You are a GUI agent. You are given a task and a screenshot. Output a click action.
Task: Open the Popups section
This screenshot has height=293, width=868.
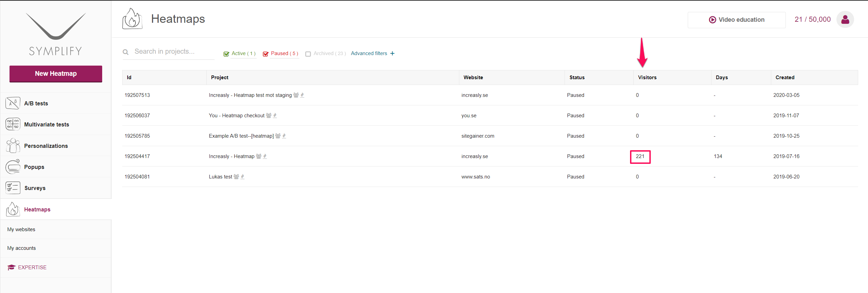tap(56, 167)
